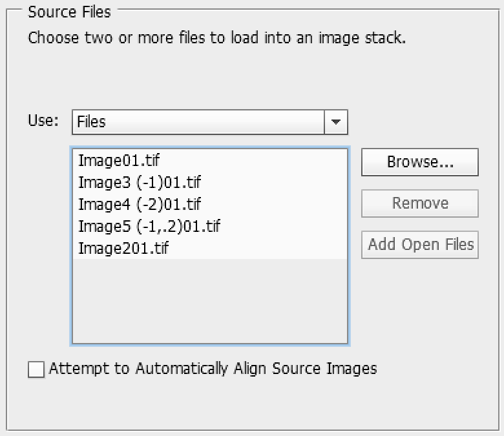
Task: Select Image5 (-1,.2)01.tif list entry
Action: [x=210, y=226]
